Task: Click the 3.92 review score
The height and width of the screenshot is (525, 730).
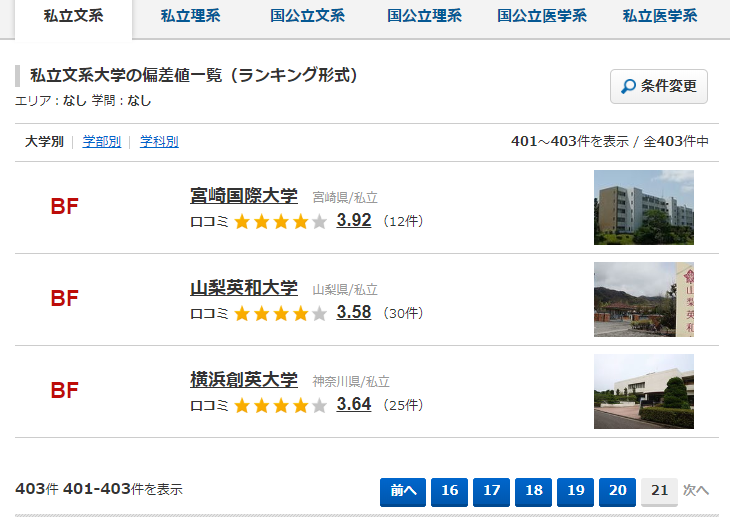Action: pos(354,220)
